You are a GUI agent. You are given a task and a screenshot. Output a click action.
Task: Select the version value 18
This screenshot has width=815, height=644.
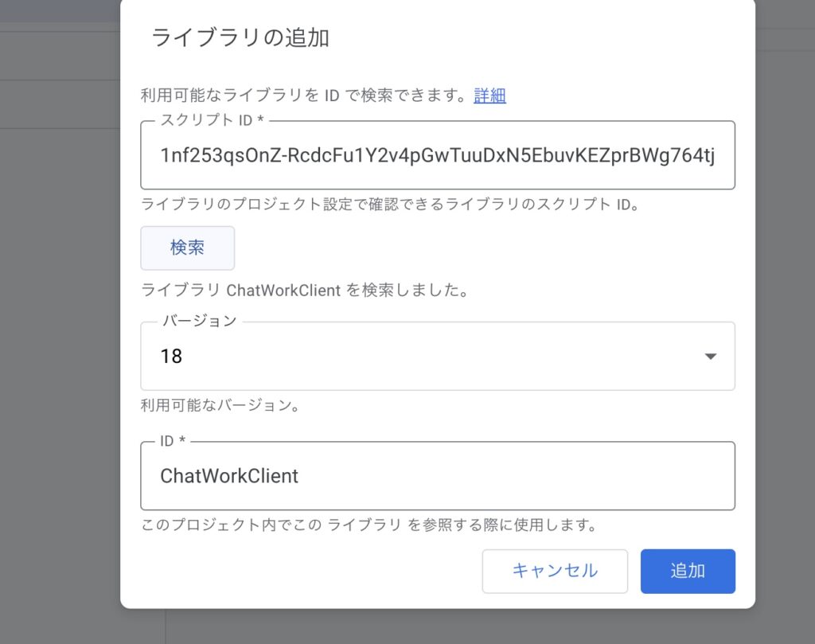point(172,357)
